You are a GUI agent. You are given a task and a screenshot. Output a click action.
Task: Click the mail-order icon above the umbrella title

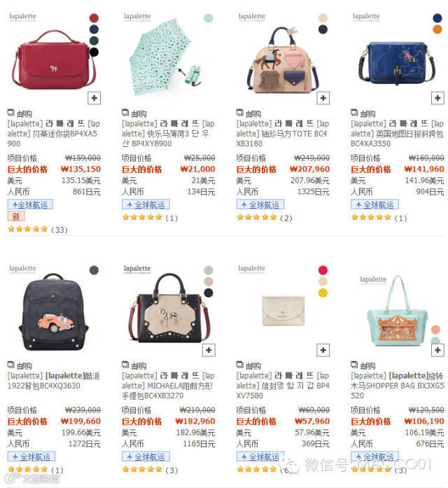pos(125,113)
